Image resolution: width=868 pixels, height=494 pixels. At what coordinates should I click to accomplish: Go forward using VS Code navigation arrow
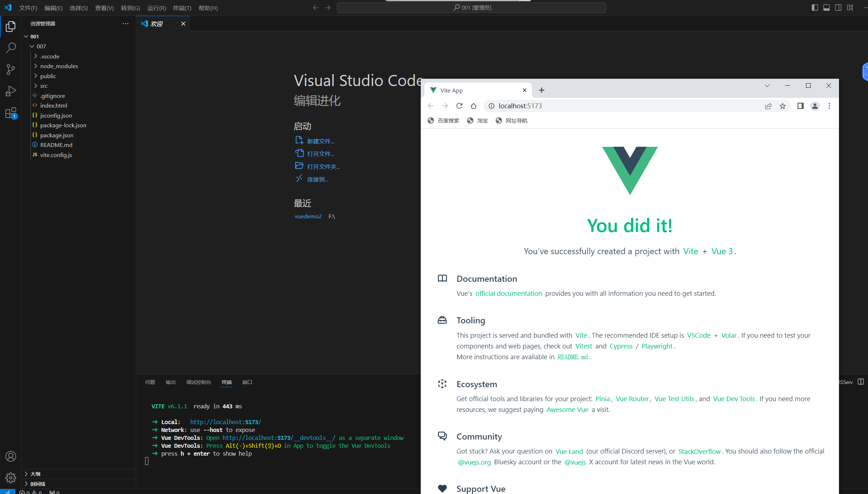tap(328, 8)
